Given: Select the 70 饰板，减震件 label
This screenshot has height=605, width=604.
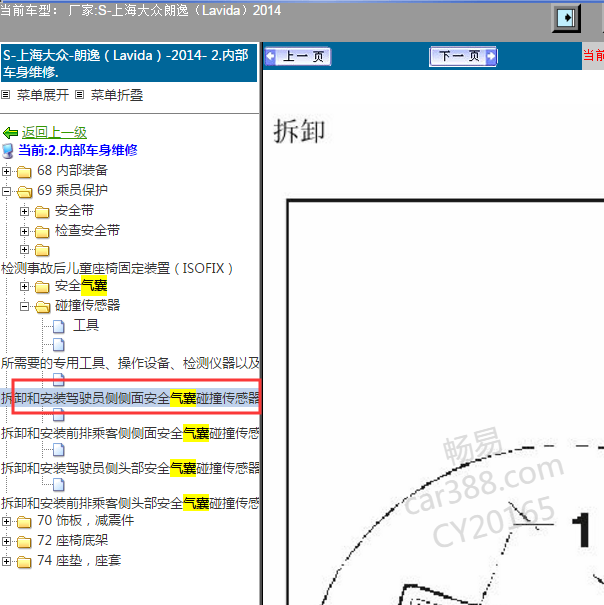Looking at the screenshot, I should (85, 521).
